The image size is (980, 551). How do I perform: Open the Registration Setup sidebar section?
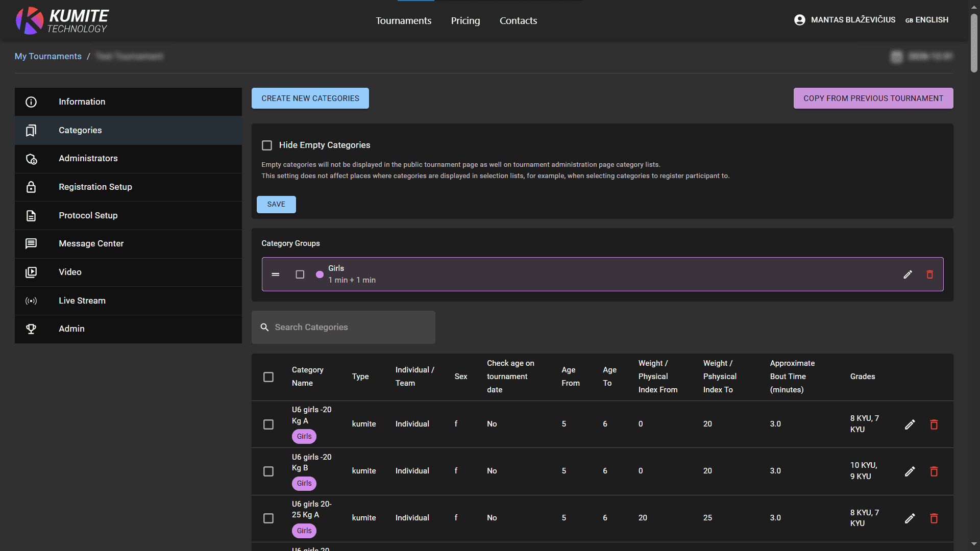(x=95, y=187)
